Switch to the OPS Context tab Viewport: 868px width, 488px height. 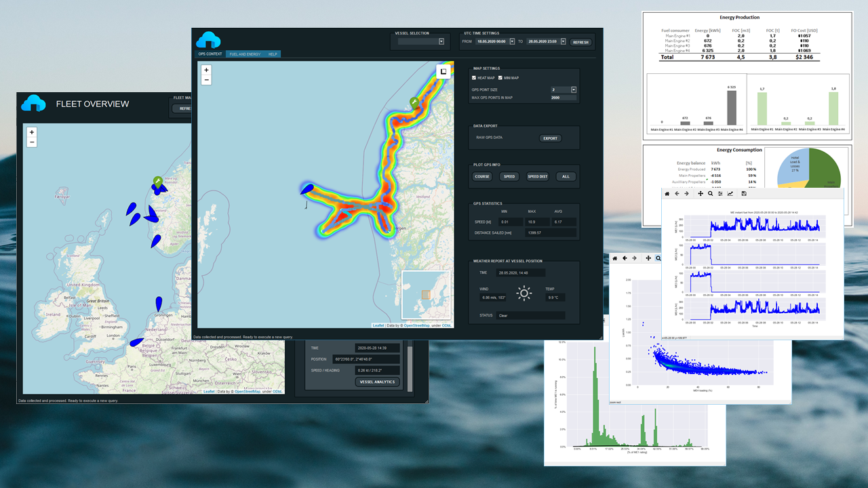coord(210,54)
